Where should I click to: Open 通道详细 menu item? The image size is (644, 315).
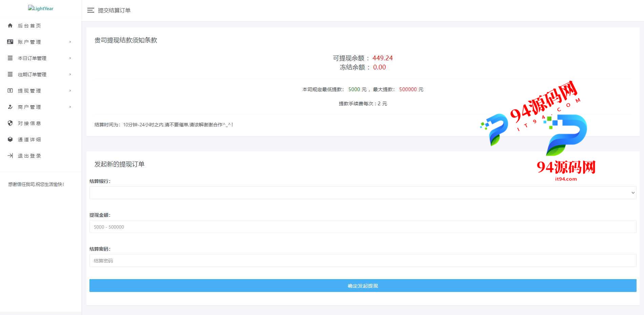[41, 139]
